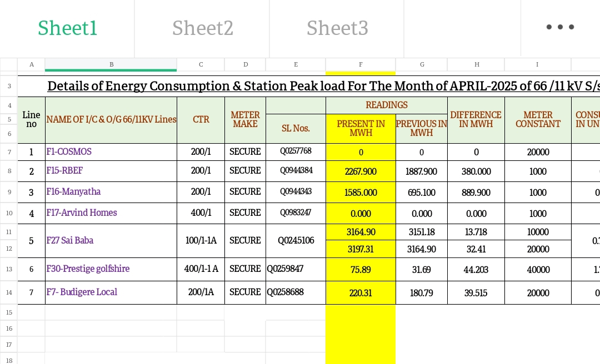The image size is (600, 364).
Task: Switch to the Sheet3 tab
Action: click(337, 28)
